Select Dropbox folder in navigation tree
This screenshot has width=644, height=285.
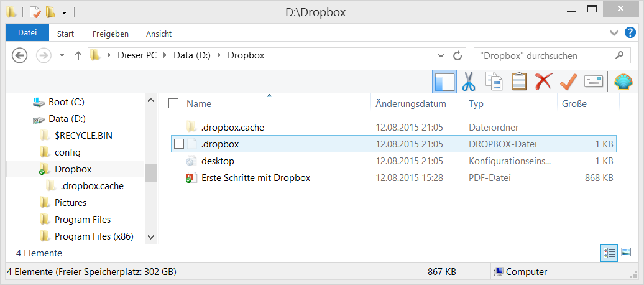(73, 169)
